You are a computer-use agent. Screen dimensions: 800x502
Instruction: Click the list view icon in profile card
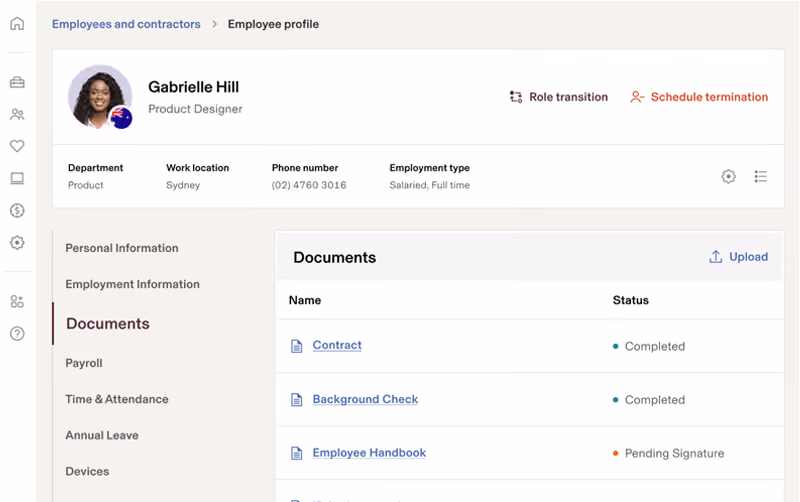[761, 177]
